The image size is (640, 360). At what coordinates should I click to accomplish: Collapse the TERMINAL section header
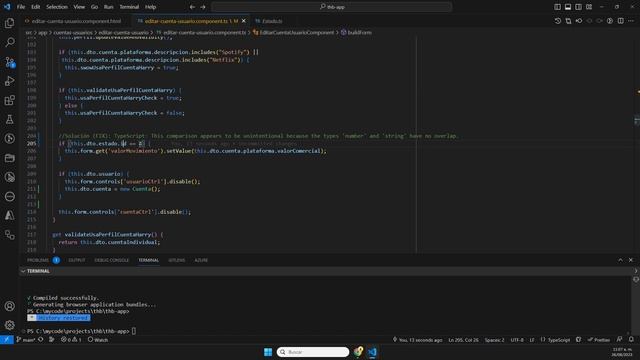pos(38,271)
